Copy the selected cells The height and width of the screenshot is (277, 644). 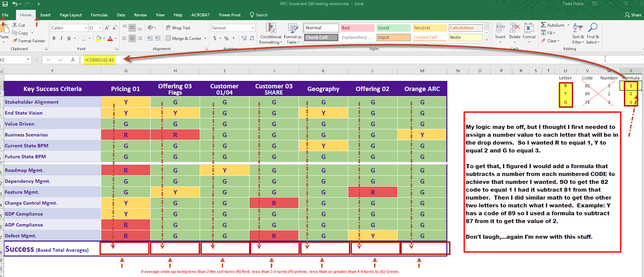pyautogui.click(x=20, y=33)
